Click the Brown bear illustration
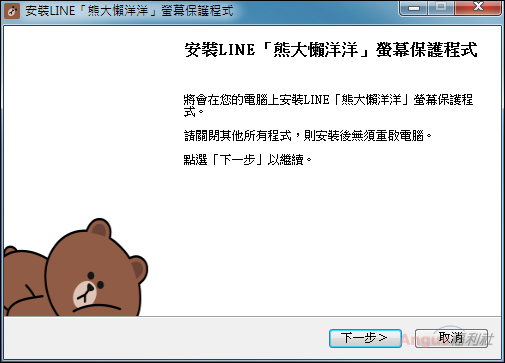505x363 pixels. point(76,268)
